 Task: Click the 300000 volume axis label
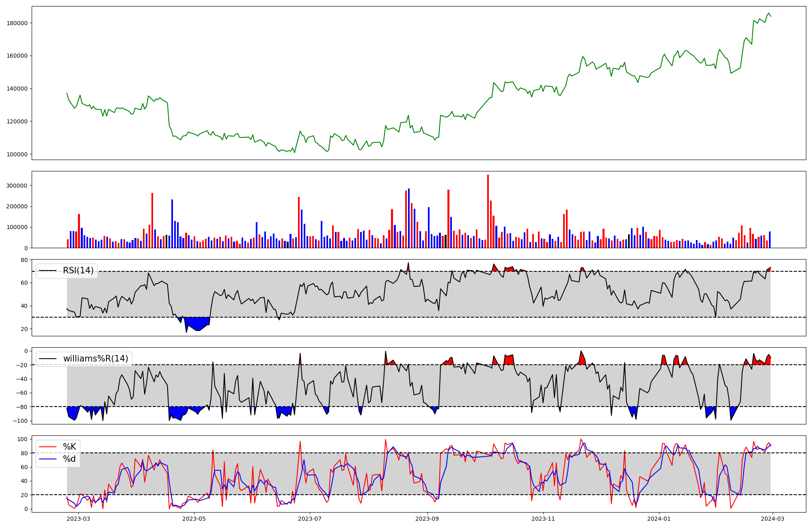click(x=17, y=186)
